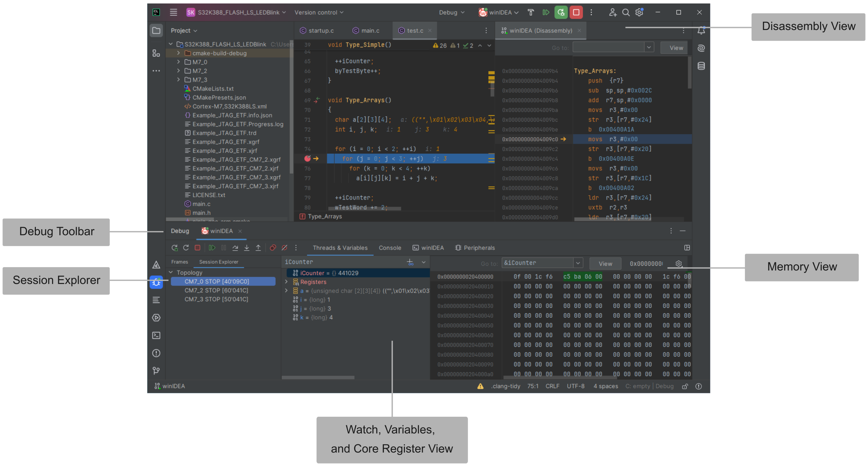Click View button in memory panel
The image size is (868, 466).
pyautogui.click(x=605, y=264)
